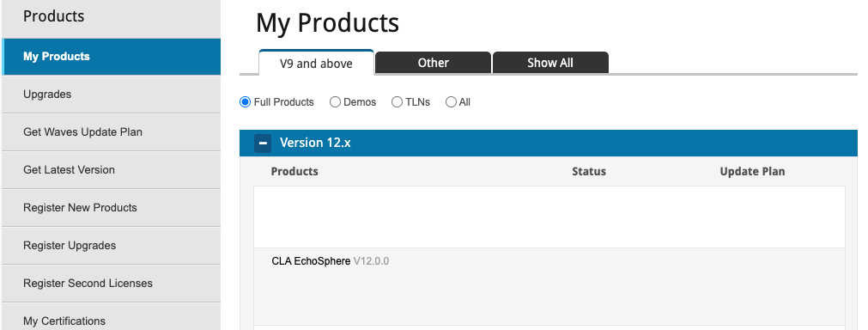Click the Version 12.x header bar

pos(548,143)
